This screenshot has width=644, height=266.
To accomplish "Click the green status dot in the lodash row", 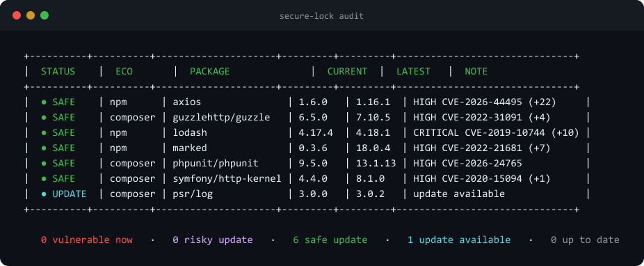I will pos(44,133).
